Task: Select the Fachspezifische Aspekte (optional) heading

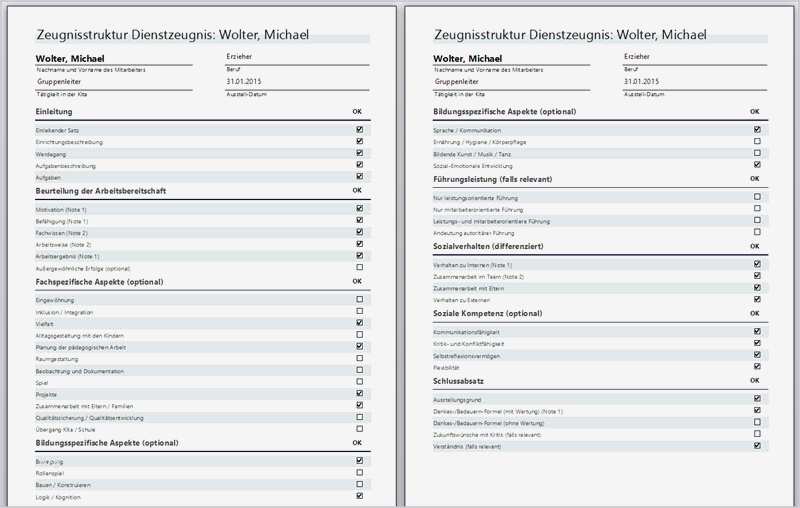Action: point(99,282)
